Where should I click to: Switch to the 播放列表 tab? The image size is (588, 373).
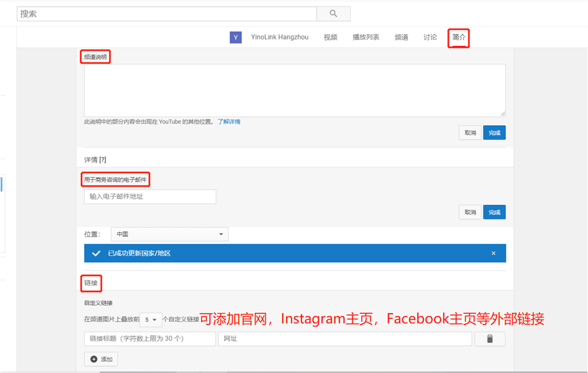pyautogui.click(x=365, y=37)
